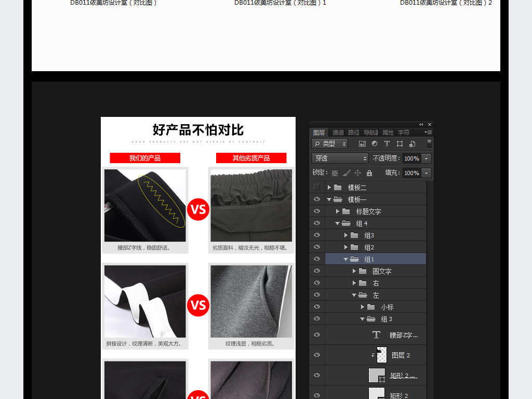Expand the 模板二 group

coord(329,188)
